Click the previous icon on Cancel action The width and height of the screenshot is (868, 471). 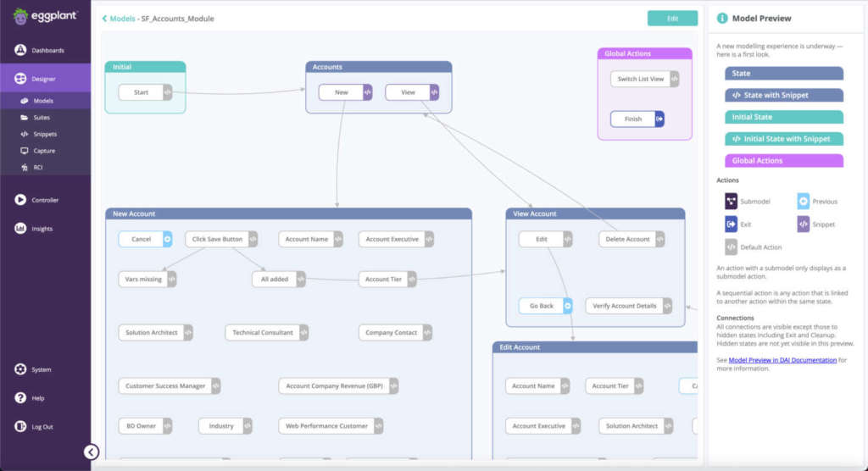tap(167, 239)
